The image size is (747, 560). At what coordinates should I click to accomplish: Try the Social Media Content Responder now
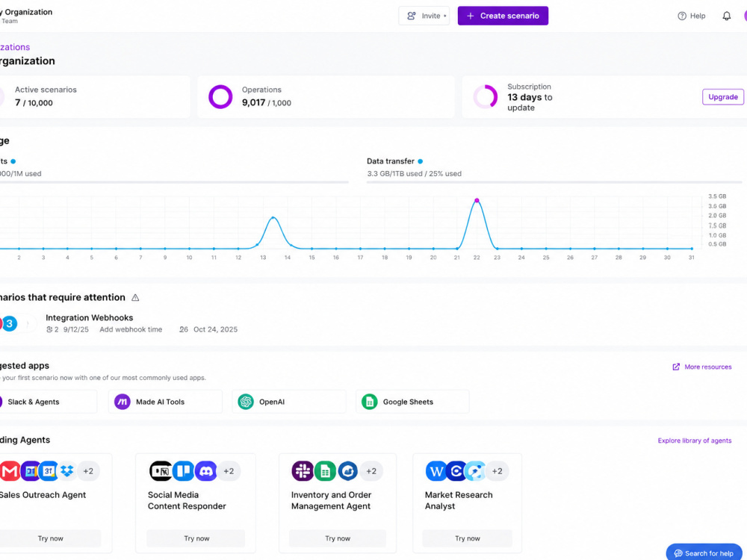click(196, 538)
